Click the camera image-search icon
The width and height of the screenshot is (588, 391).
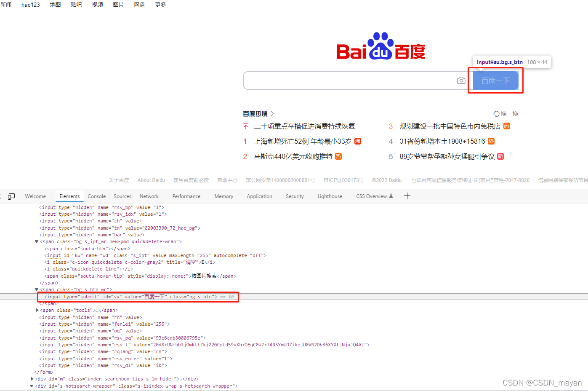pos(461,80)
